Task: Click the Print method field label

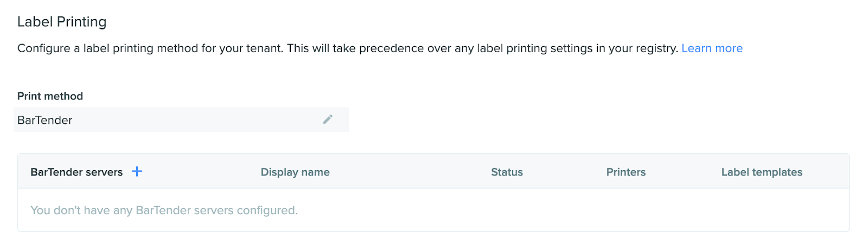Action: point(50,96)
